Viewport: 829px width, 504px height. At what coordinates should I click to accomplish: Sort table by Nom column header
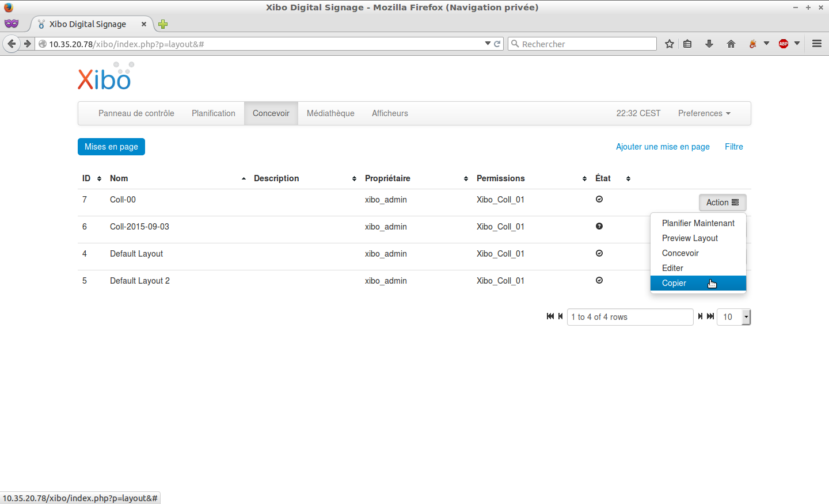point(119,178)
